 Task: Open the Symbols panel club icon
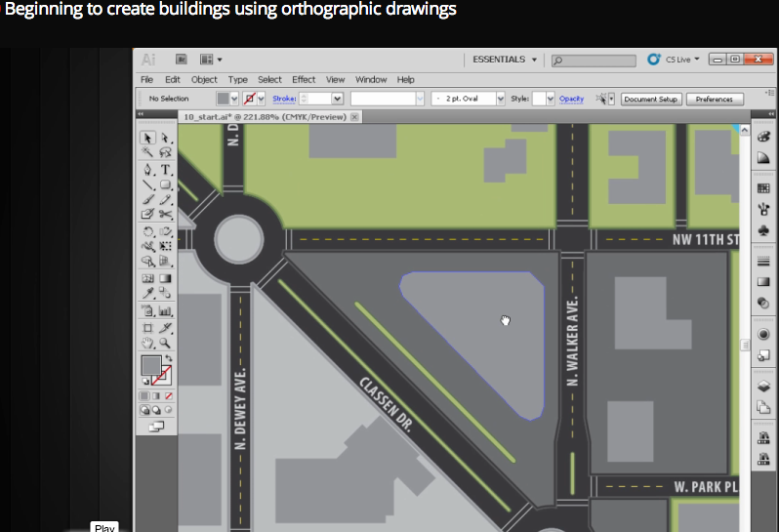click(763, 230)
